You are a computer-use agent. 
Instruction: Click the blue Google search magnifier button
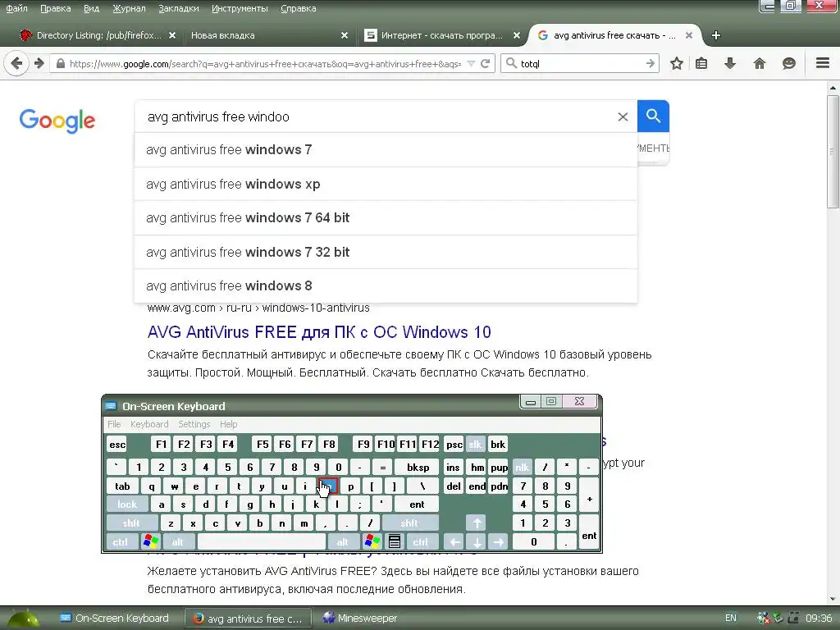click(x=653, y=116)
